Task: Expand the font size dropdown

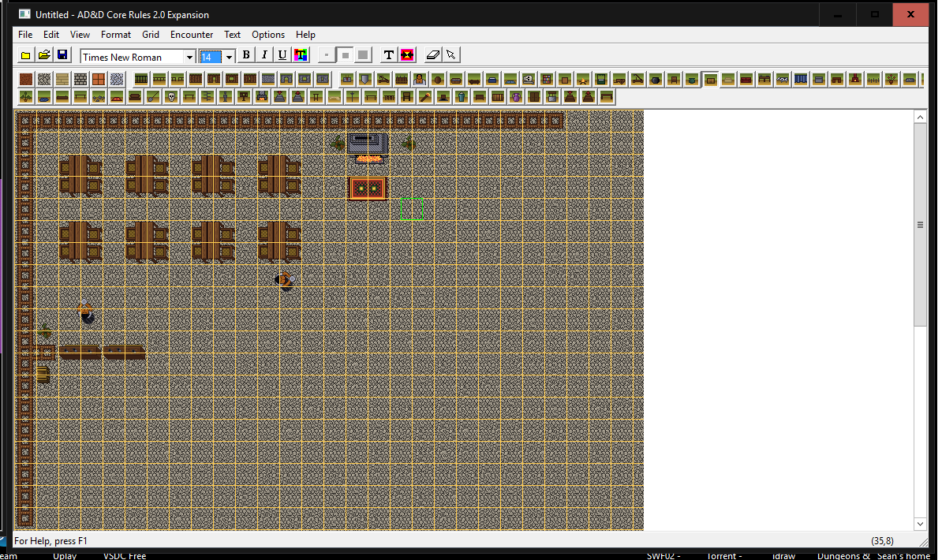Action: pyautogui.click(x=229, y=56)
